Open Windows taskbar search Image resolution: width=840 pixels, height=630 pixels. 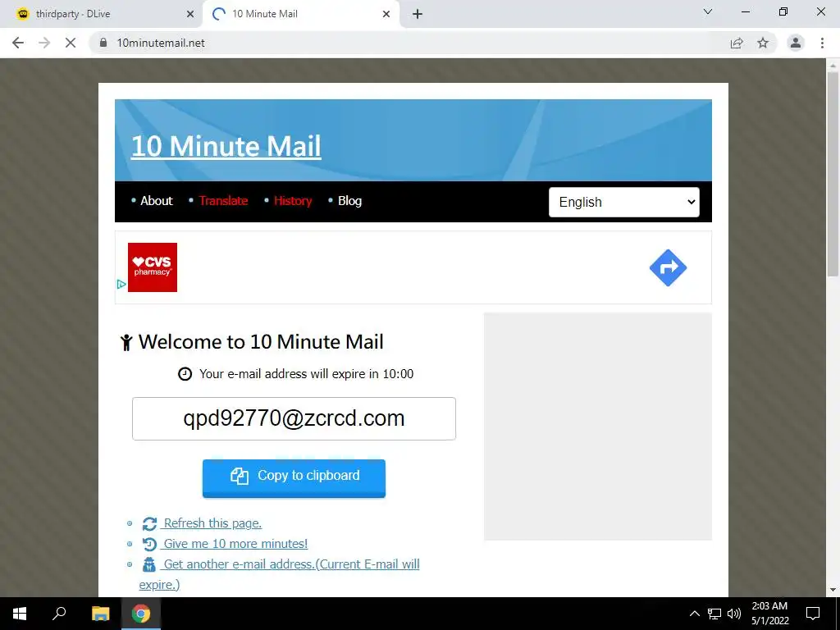coord(59,614)
